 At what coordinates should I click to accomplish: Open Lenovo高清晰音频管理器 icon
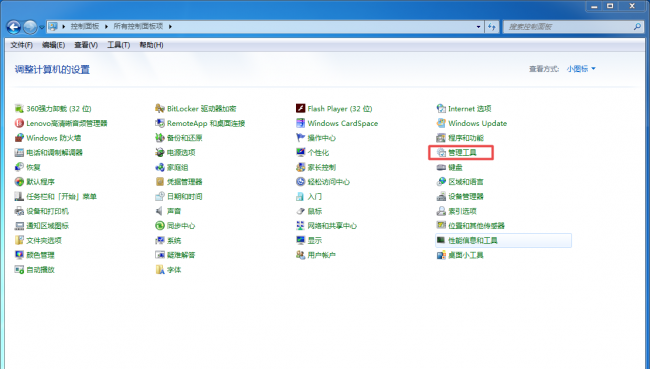point(61,123)
